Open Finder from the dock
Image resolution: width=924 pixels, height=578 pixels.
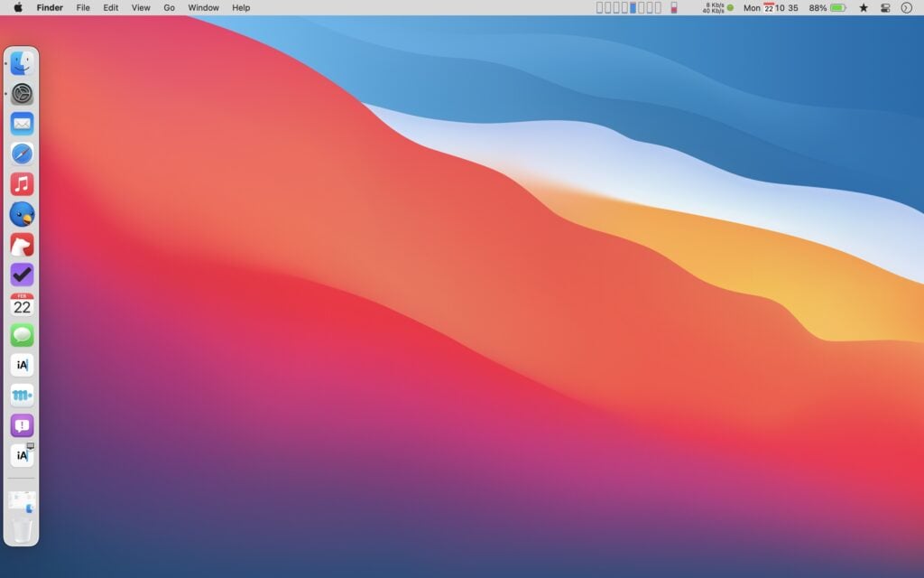click(22, 63)
